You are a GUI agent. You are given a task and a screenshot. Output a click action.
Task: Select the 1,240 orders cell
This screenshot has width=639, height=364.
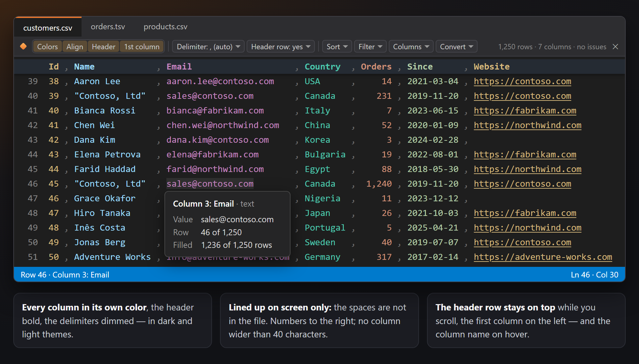pyautogui.click(x=379, y=184)
